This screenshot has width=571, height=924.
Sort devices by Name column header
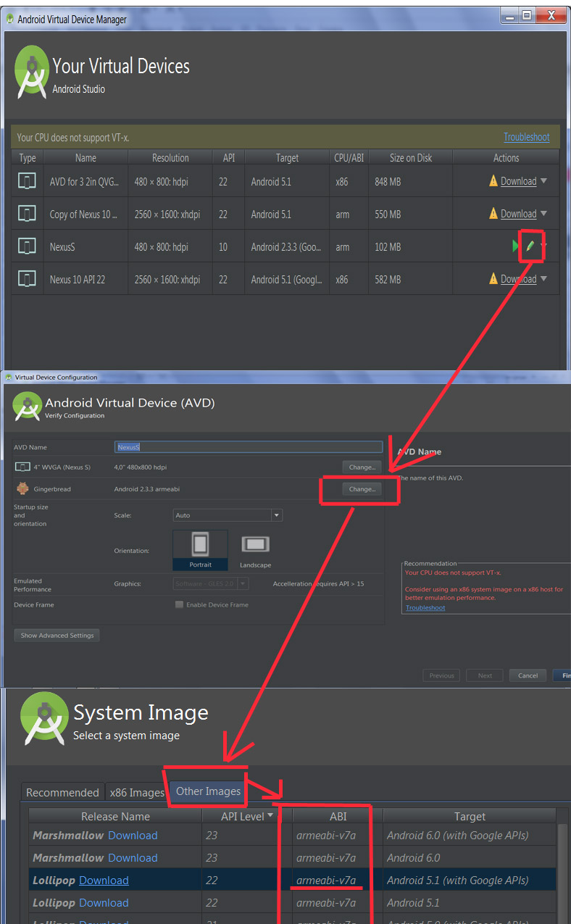(86, 158)
